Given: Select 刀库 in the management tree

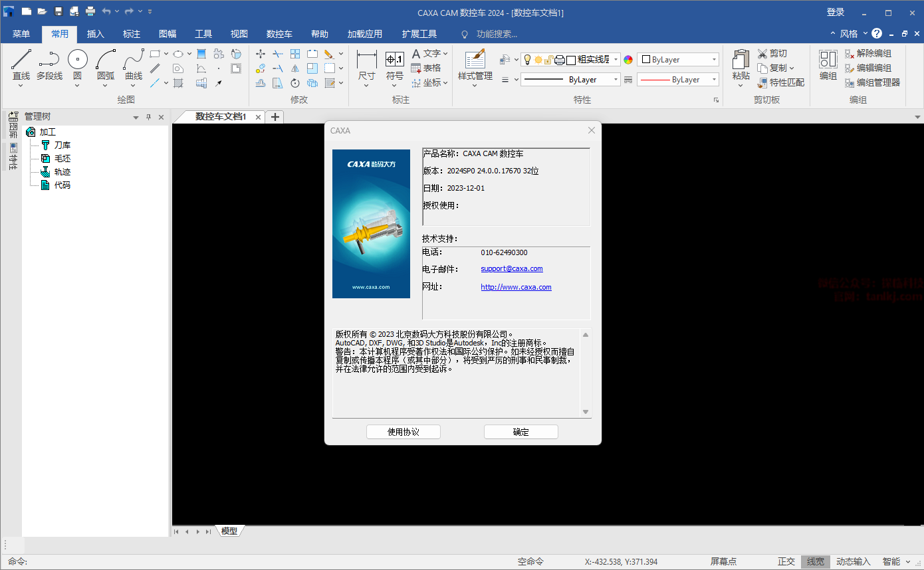Looking at the screenshot, I should point(62,145).
